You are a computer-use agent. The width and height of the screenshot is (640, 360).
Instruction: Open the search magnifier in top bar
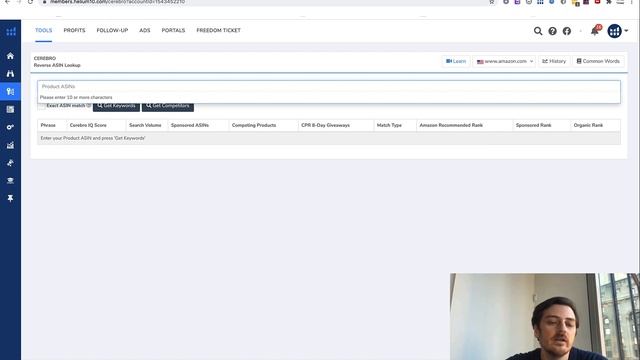tap(538, 31)
